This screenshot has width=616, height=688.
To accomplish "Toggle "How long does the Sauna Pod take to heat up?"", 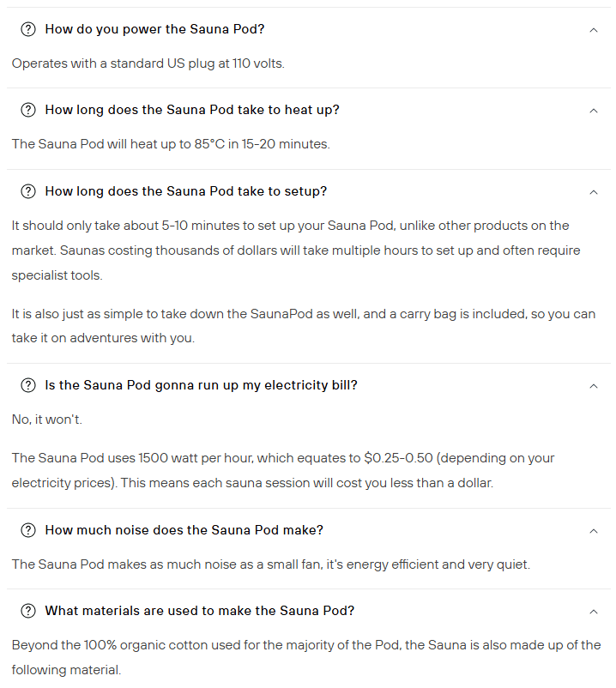I will click(192, 110).
